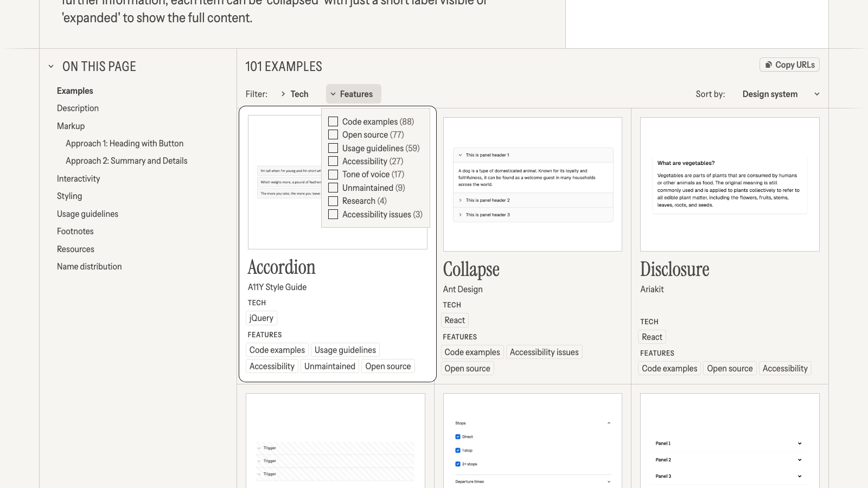Toggle the Tone of voice (17) checkbox
Screen dimensions: 868x488
point(333,174)
